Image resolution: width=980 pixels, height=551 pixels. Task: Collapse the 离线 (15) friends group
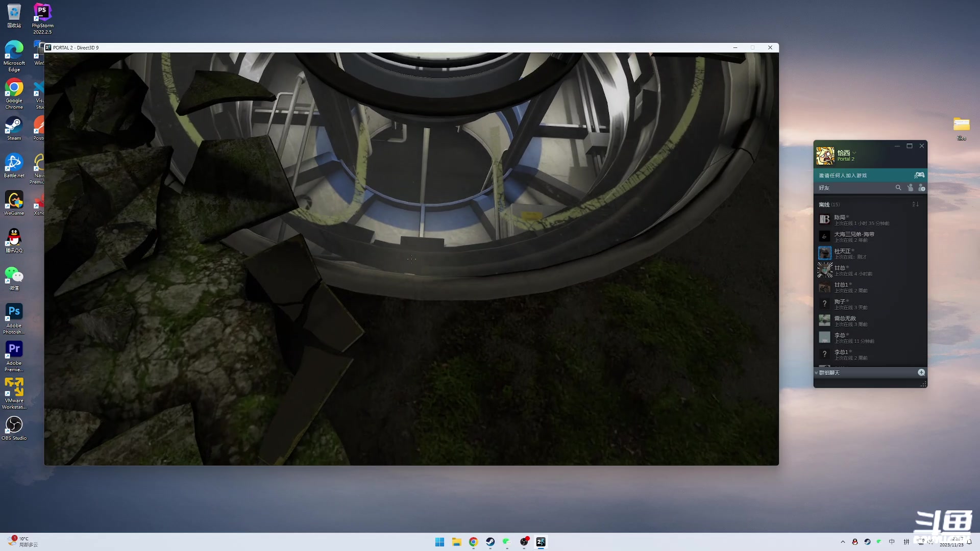829,205
